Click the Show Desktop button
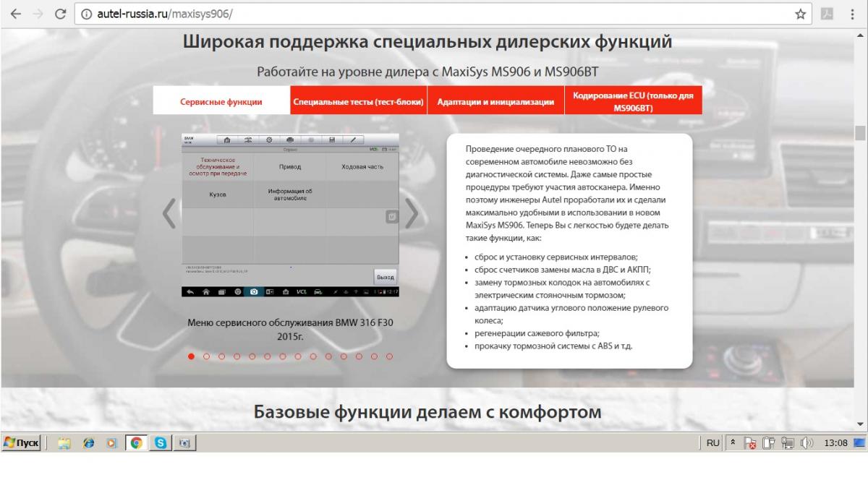The width and height of the screenshot is (868, 488). pyautogui.click(x=861, y=442)
